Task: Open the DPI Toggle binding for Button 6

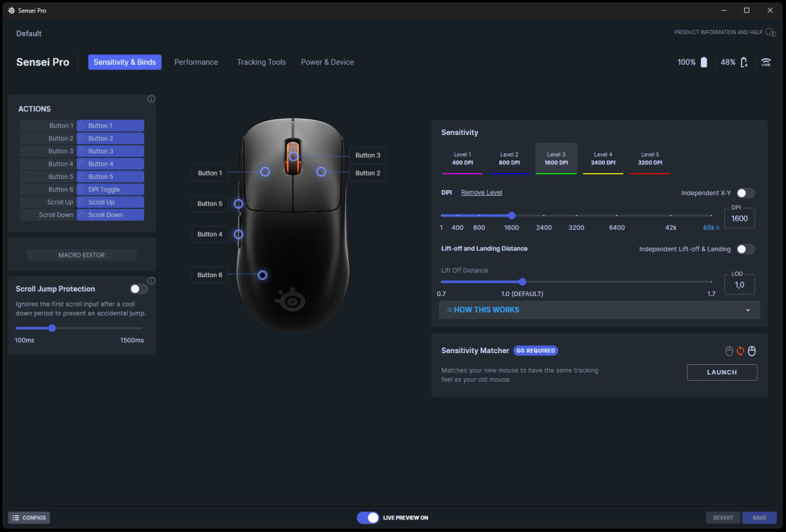Action: pyautogui.click(x=110, y=189)
